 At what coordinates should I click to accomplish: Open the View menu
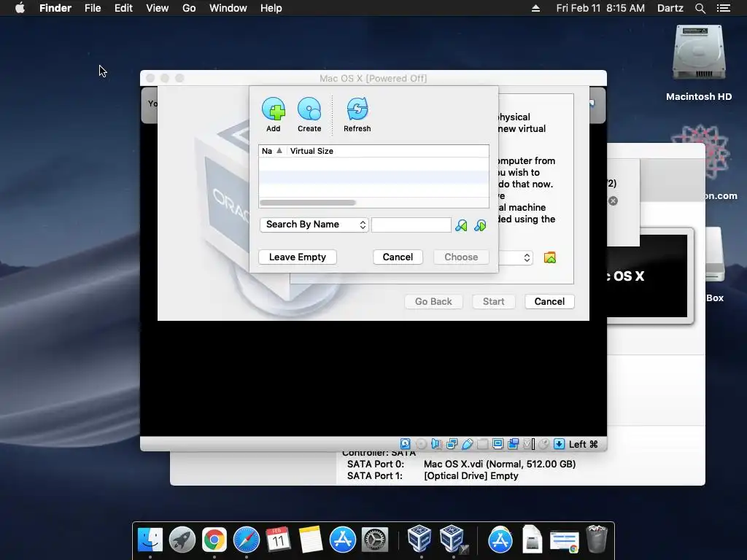tap(158, 8)
